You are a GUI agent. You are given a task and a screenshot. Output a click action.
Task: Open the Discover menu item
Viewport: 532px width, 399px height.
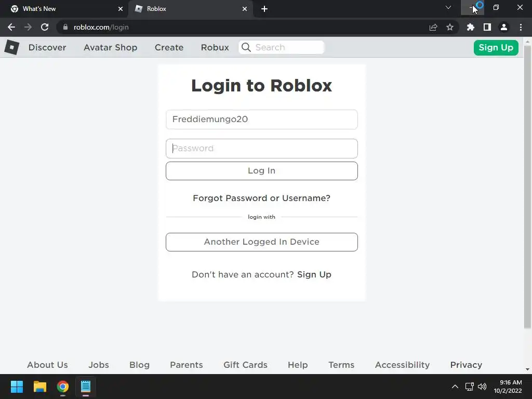(47, 47)
